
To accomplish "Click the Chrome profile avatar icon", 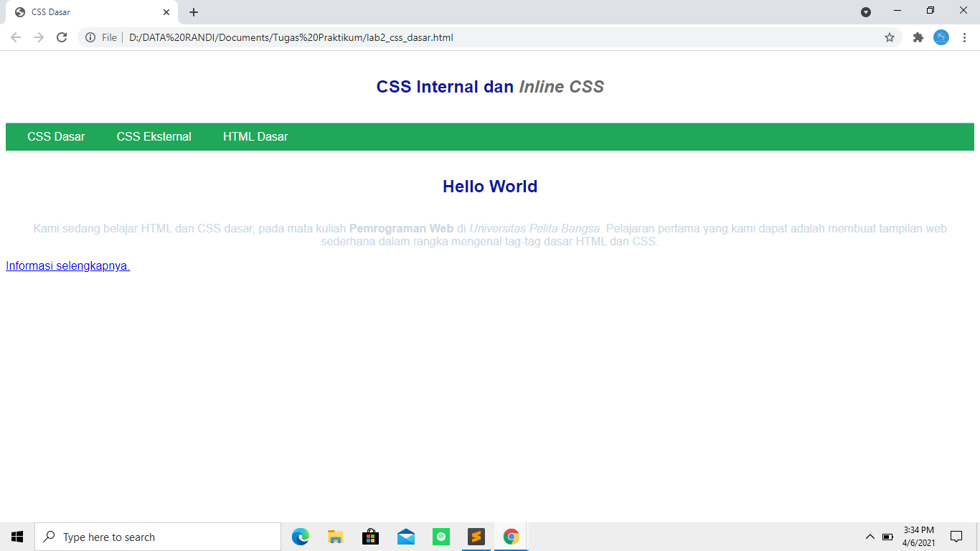I will pos(942,37).
